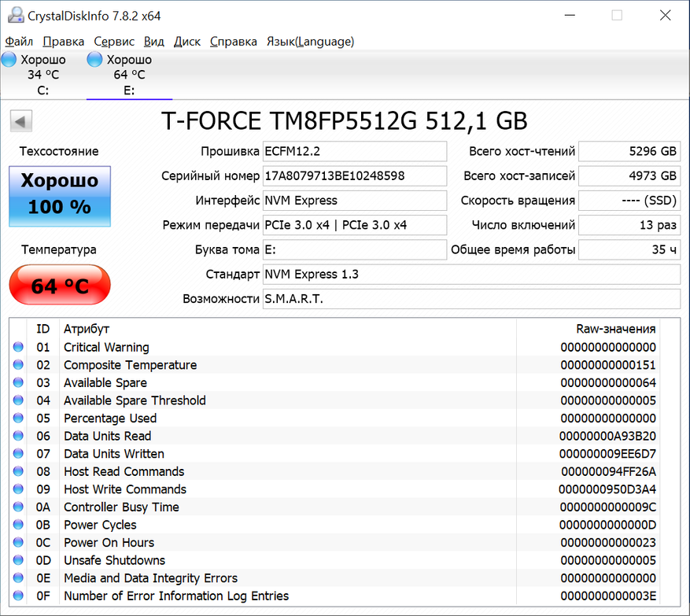Click the transfer mode field PCIe 3.0 x4
The width and height of the screenshot is (690, 616).
(x=355, y=225)
